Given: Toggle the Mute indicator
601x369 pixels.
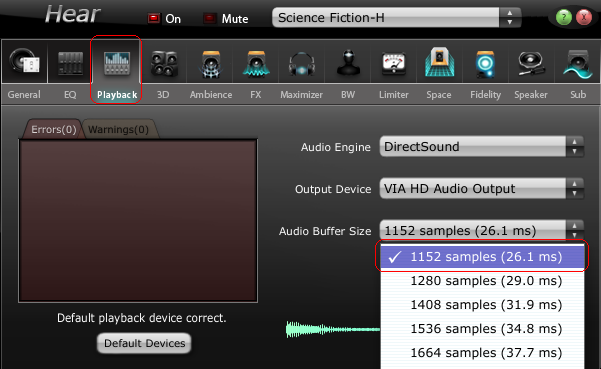Looking at the screenshot, I should [210, 18].
